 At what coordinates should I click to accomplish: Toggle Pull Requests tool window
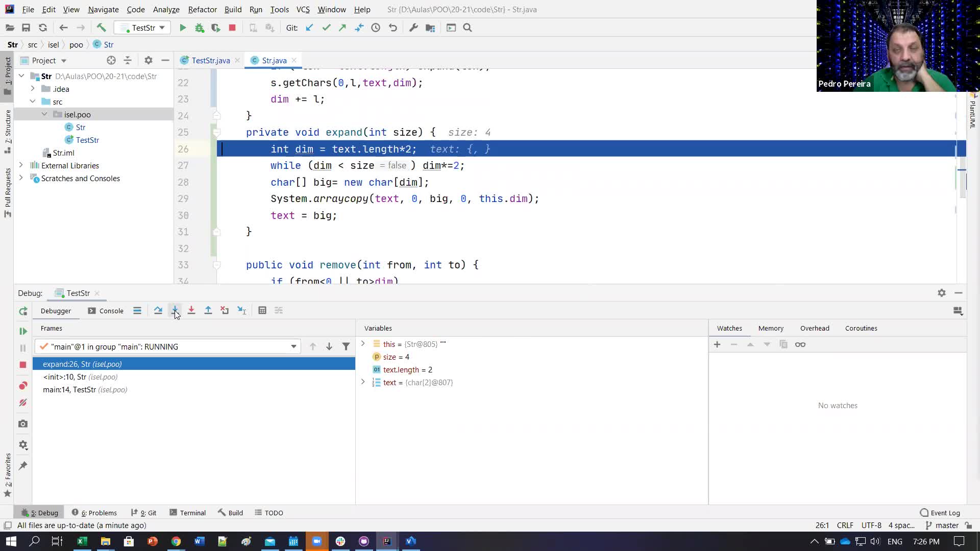coord(8,193)
